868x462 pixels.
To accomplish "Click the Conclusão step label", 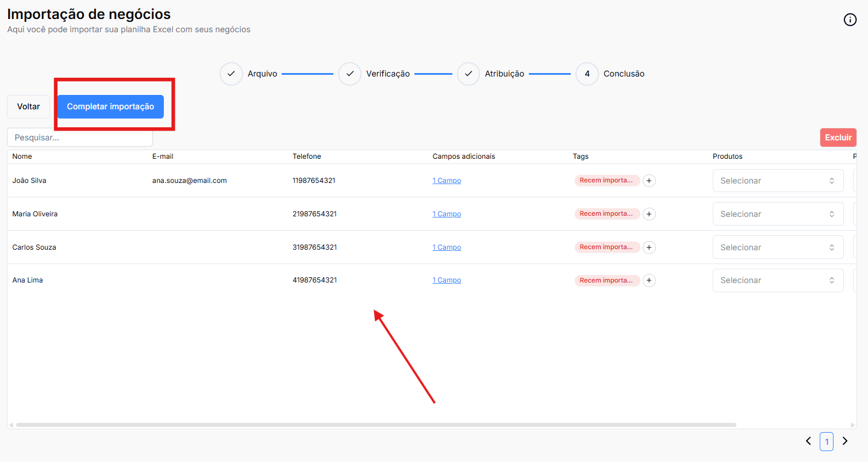I will pyautogui.click(x=624, y=74).
